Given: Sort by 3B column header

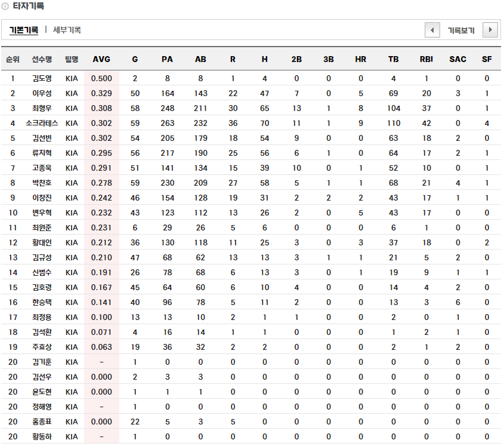Looking at the screenshot, I should pyautogui.click(x=329, y=59).
